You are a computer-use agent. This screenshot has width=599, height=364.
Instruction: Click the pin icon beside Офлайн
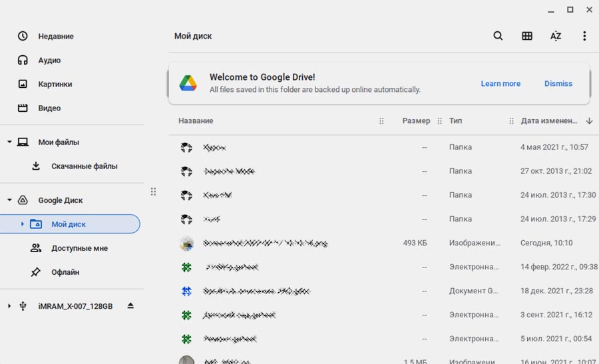[35, 272]
